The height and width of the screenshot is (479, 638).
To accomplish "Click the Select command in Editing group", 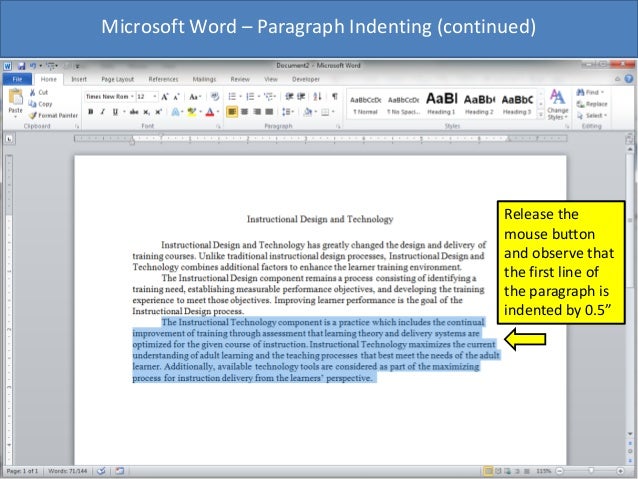I will 592,116.
